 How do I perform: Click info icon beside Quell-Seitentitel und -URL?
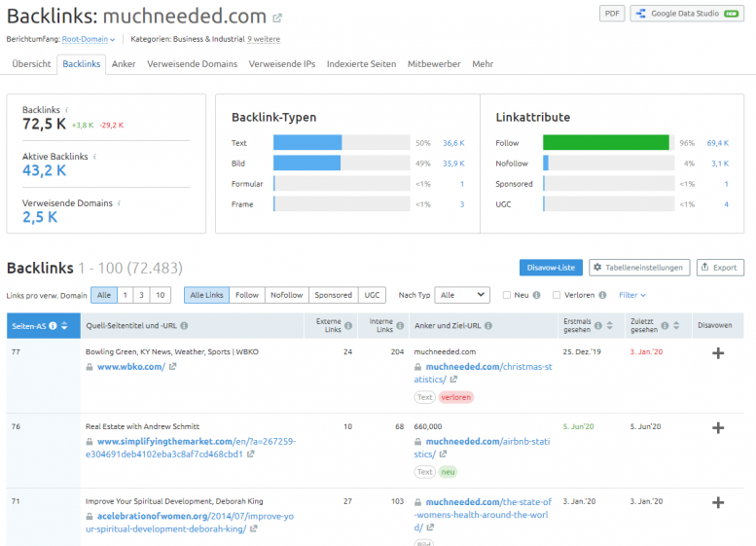tap(184, 326)
